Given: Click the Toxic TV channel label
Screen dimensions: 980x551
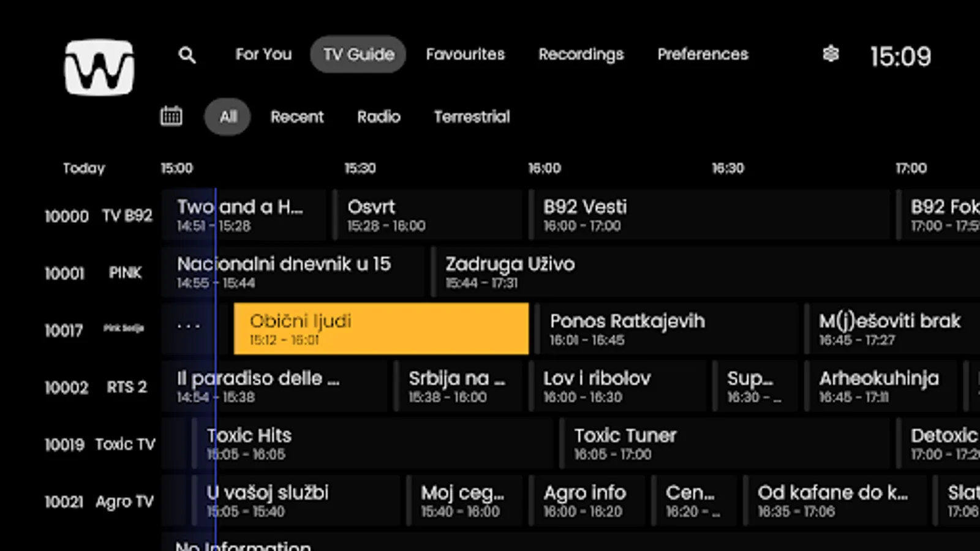Looking at the screenshot, I should [124, 444].
